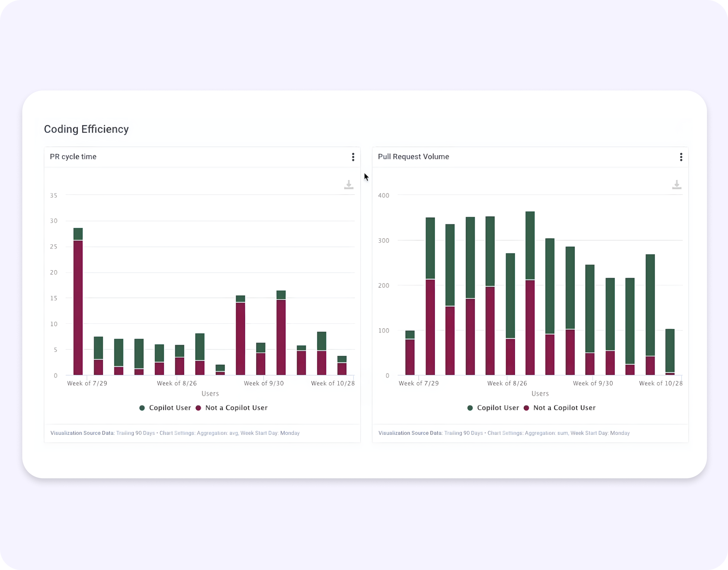Click Week Start Day Monday setting text
Image resolution: width=728 pixels, height=570 pixels.
(x=271, y=433)
